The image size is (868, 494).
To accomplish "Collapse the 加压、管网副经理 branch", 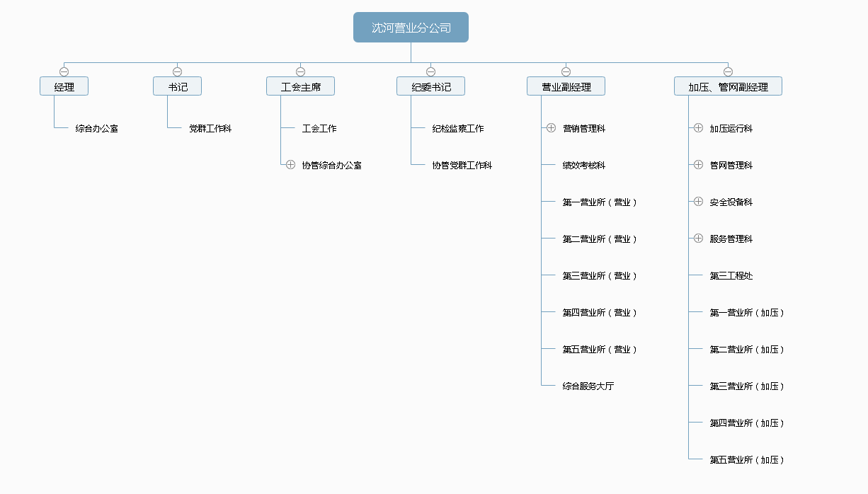I will point(728,71).
